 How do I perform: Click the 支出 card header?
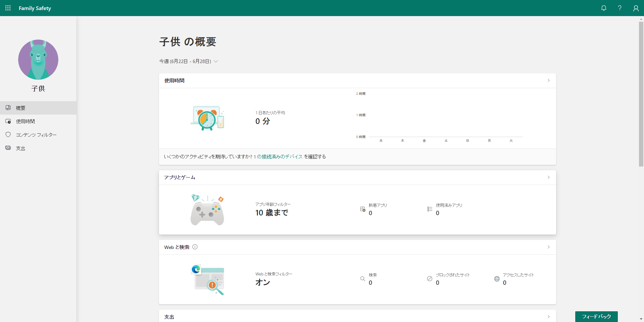click(358, 316)
